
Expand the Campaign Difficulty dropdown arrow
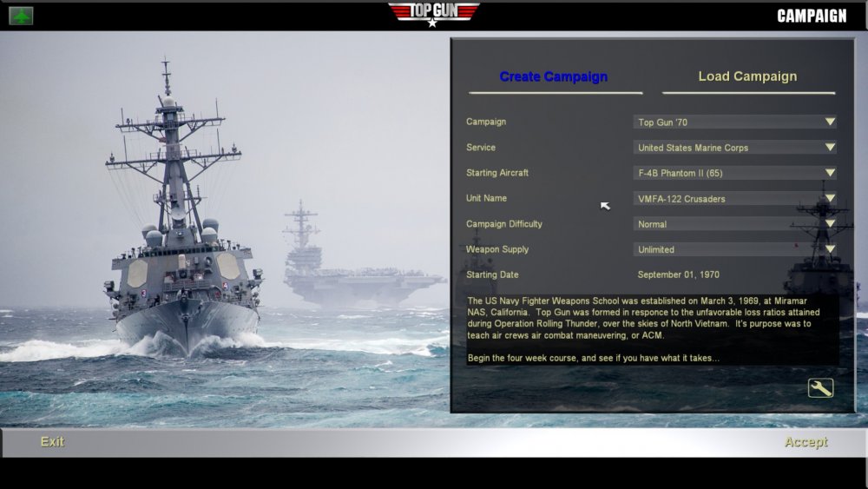pyautogui.click(x=830, y=224)
